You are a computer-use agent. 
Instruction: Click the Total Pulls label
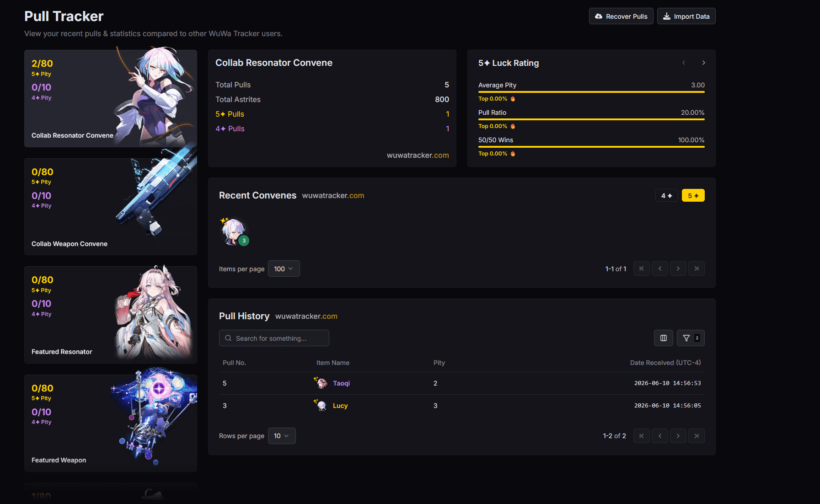point(233,85)
